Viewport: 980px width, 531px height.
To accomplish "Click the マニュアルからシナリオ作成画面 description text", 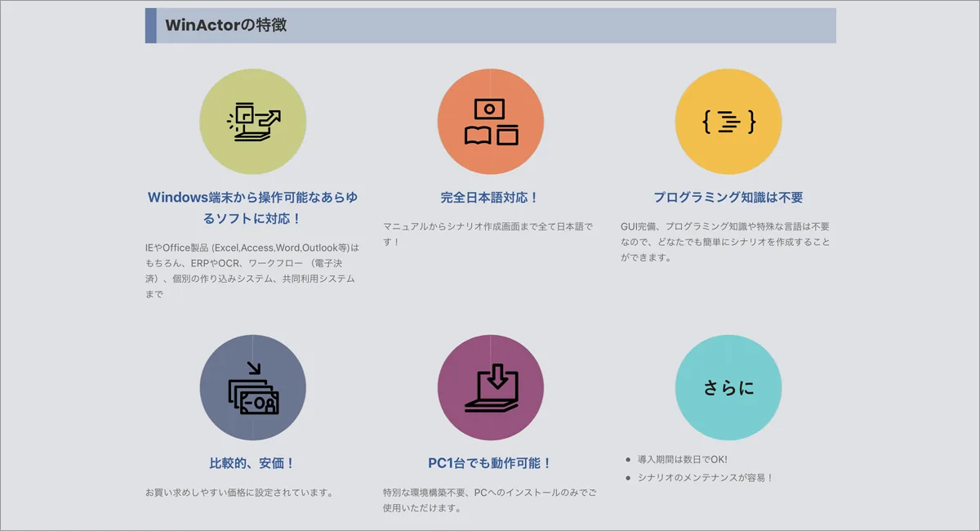I will click(488, 234).
